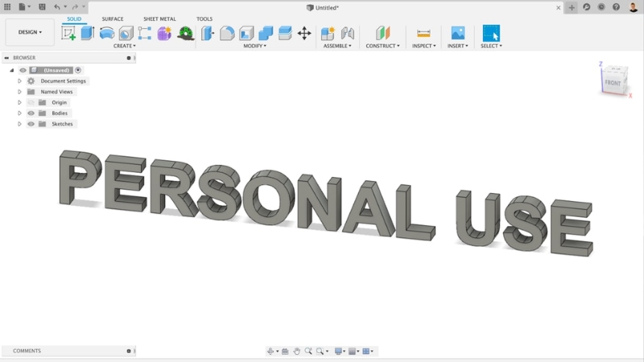644x362 pixels.
Task: Click the Insert image icon
Action: [457, 33]
